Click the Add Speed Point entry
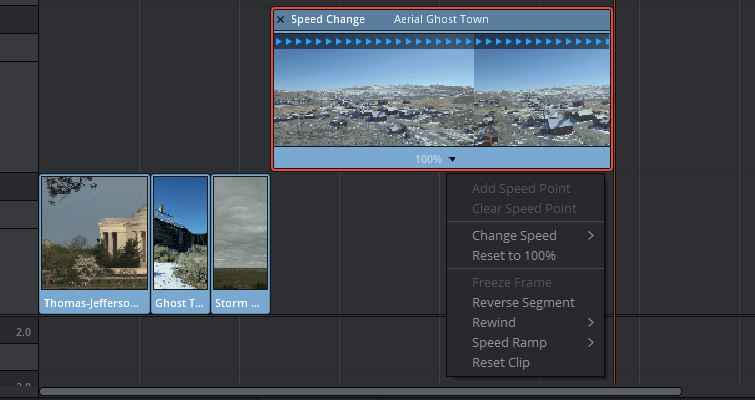This screenshot has width=755, height=400. (521, 189)
